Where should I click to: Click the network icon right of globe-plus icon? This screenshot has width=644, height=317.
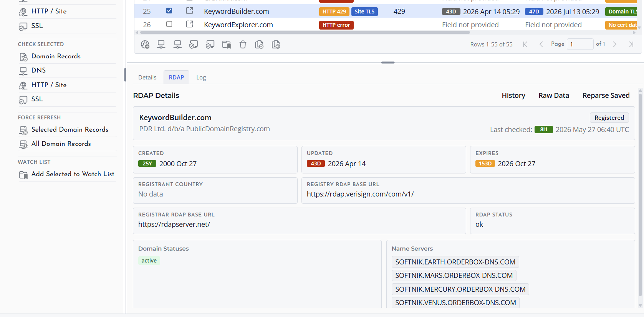(x=161, y=45)
